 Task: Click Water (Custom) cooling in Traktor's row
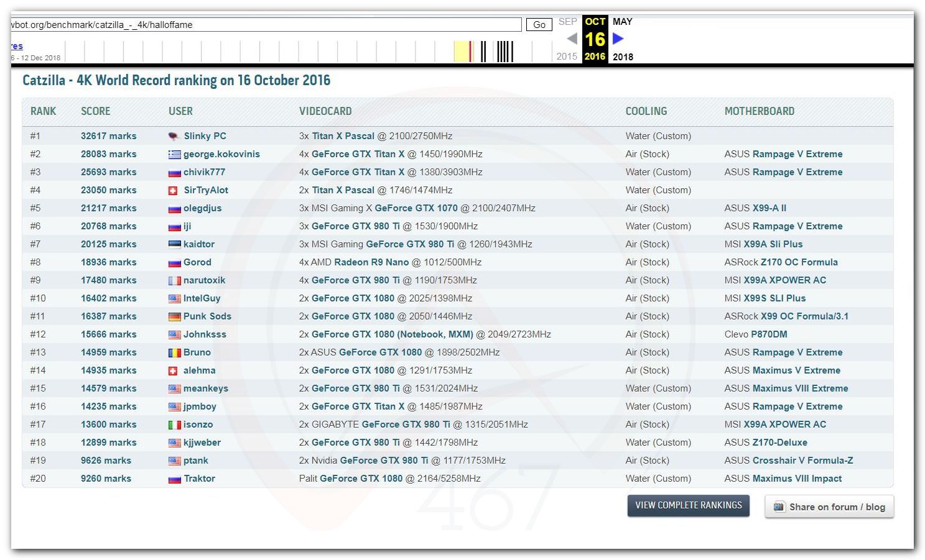(658, 479)
